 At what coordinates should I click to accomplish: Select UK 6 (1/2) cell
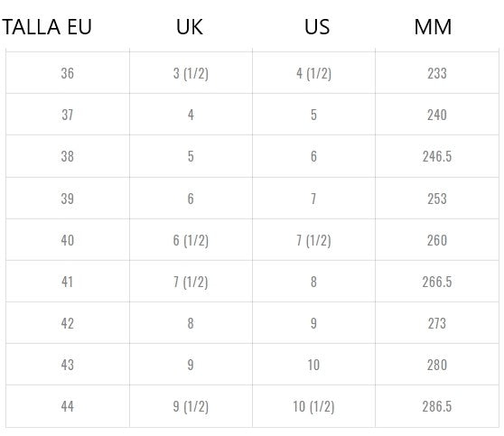(191, 240)
